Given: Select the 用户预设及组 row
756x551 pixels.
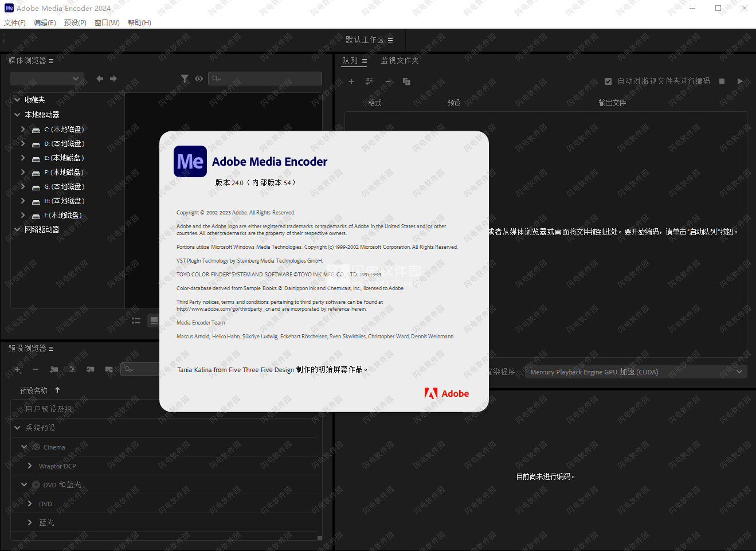Looking at the screenshot, I should [164, 409].
